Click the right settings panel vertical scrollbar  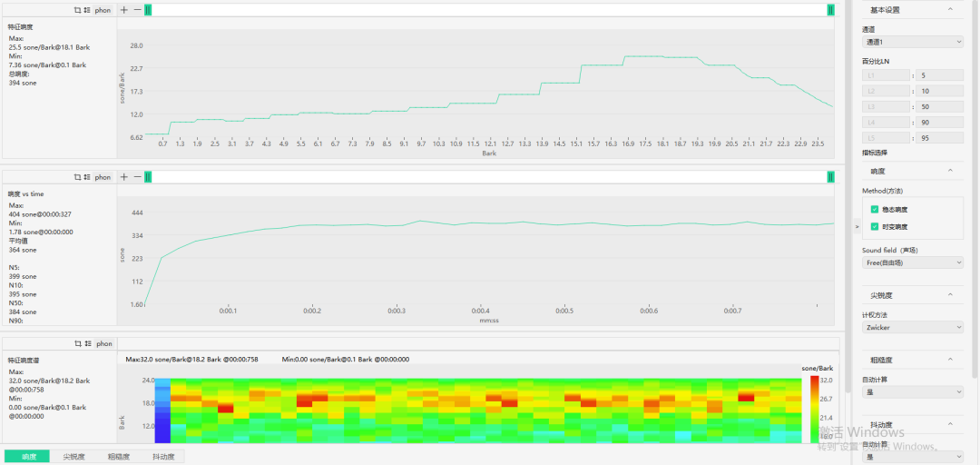click(x=975, y=188)
